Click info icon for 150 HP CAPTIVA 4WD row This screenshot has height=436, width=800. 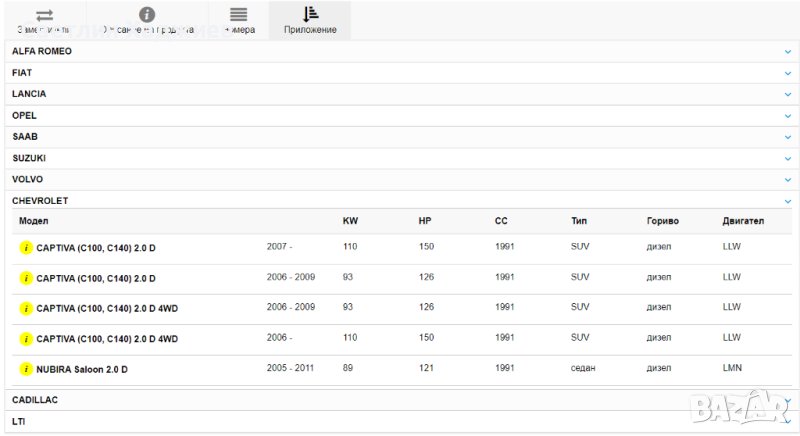click(26, 339)
